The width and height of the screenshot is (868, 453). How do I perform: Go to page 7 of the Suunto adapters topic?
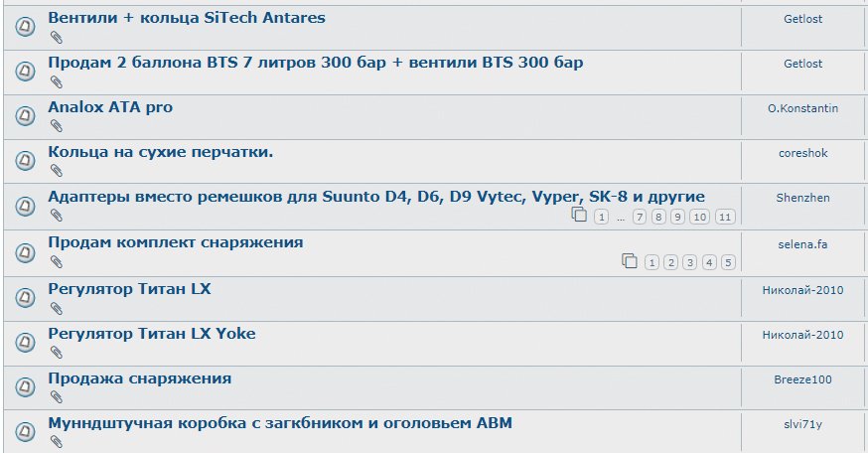(640, 218)
